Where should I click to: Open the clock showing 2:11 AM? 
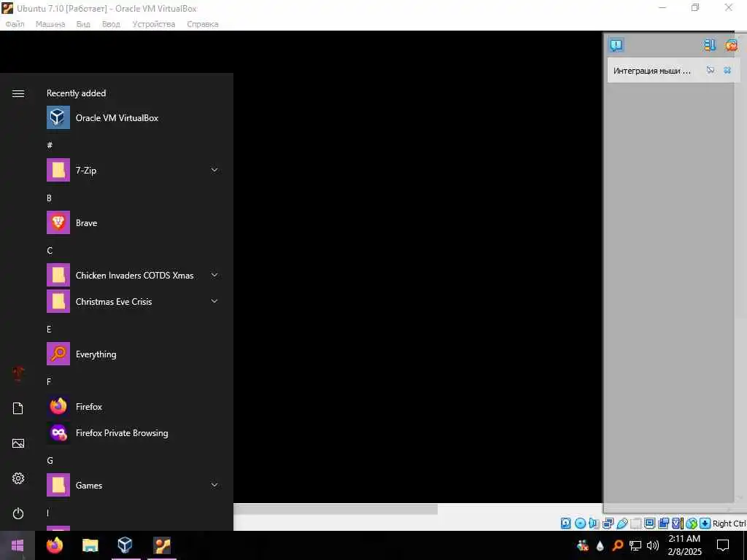click(x=684, y=545)
